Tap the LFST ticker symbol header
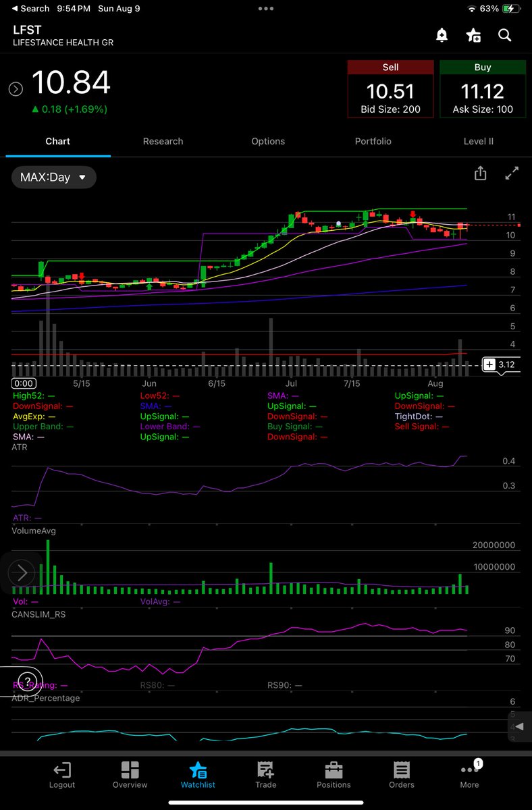This screenshot has width=532, height=810. pos(27,30)
